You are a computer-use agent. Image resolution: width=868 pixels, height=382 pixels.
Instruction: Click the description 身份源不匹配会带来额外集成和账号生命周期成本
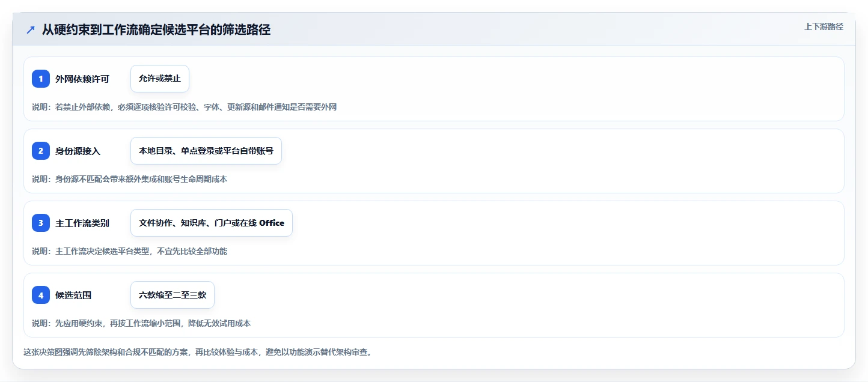click(x=129, y=179)
